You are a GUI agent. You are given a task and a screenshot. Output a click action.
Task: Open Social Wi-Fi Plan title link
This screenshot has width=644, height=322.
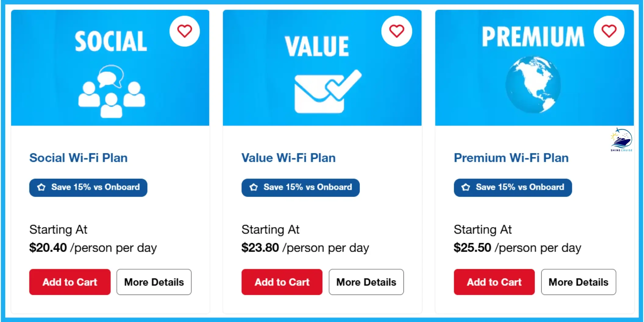[x=78, y=158]
